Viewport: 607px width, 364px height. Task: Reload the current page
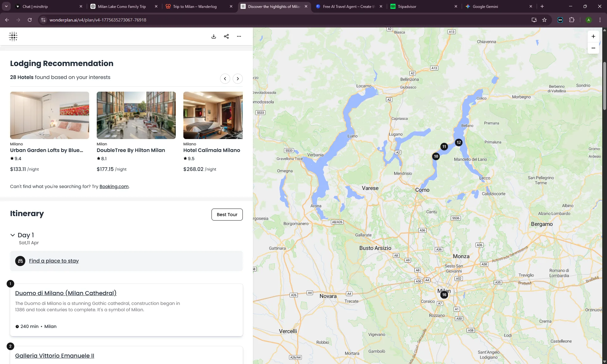pos(30,20)
